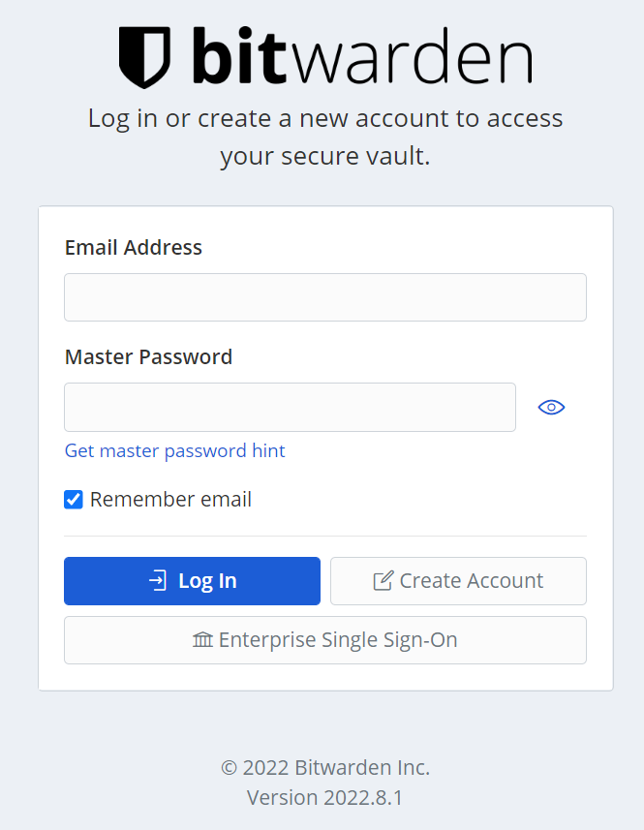
Task: Click the Version 2022.8.1 footer text
Action: [x=324, y=797]
